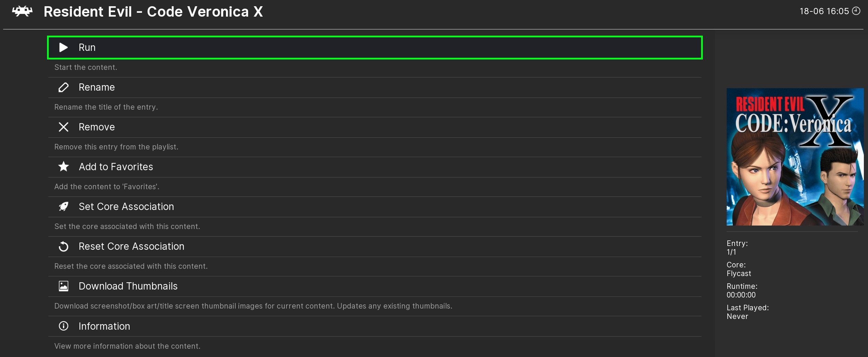The height and width of the screenshot is (357, 868).
Task: Click the Add to Favorites star icon
Action: point(64,167)
